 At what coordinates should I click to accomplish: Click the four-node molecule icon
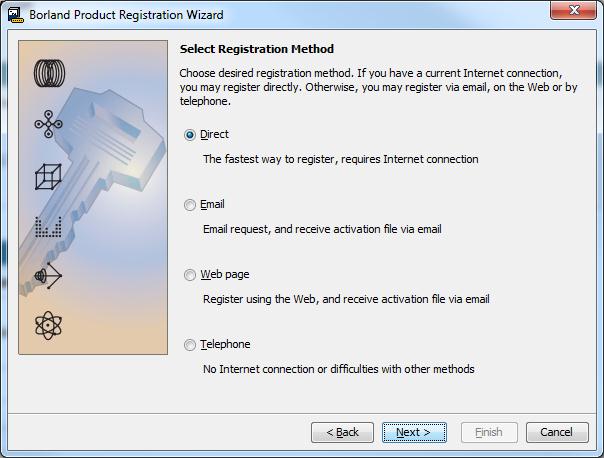47,123
